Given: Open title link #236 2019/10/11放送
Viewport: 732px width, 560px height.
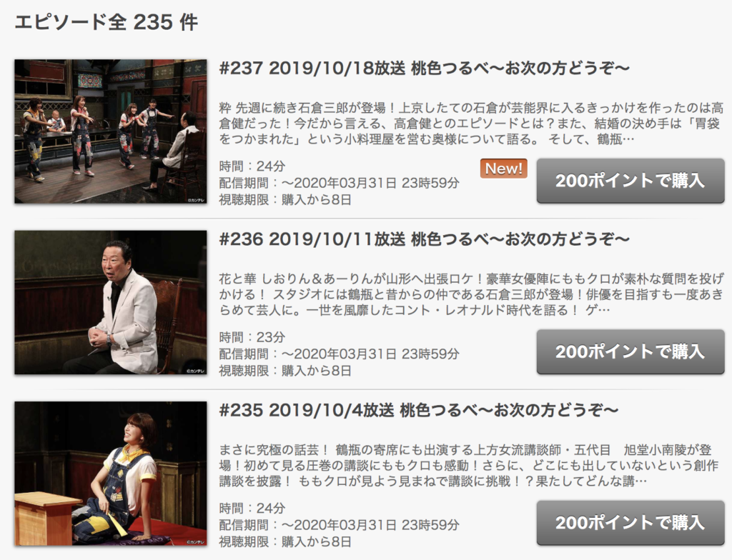Looking at the screenshot, I should [425, 239].
